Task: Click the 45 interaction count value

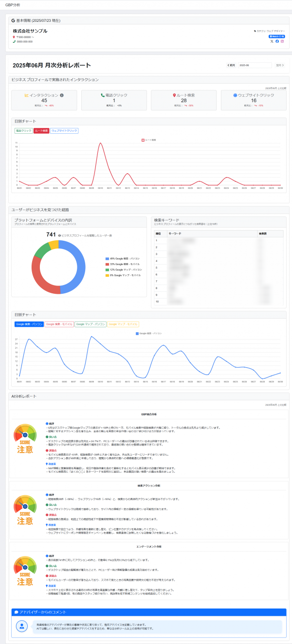Action: pos(44,101)
